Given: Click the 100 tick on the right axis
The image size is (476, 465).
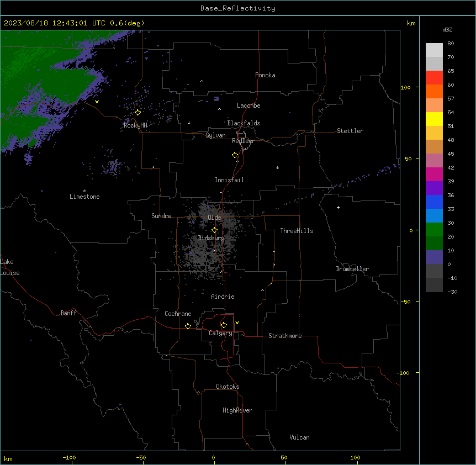Looking at the screenshot, I should point(405,87).
